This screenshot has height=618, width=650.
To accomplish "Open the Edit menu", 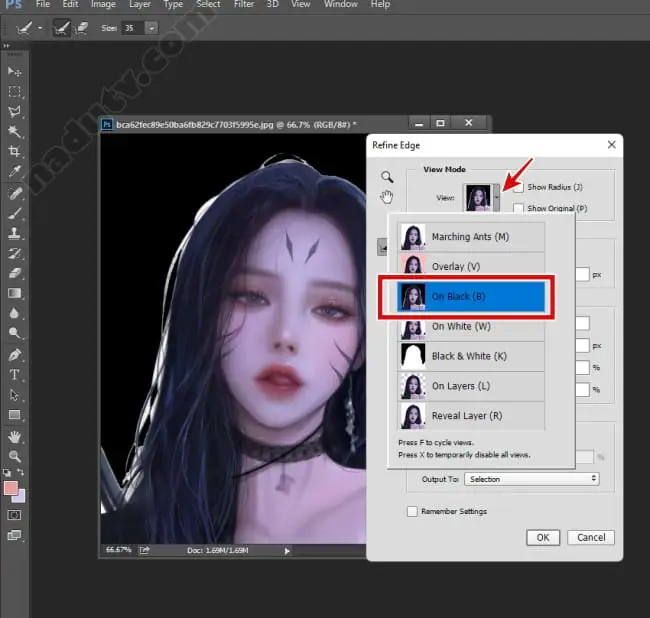I will [x=70, y=4].
